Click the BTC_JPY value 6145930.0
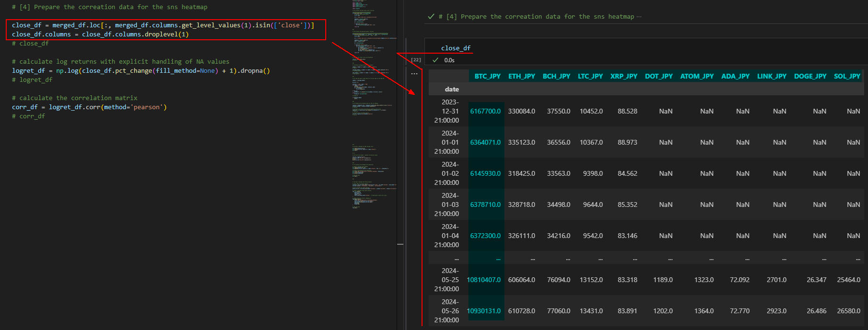This screenshot has height=330, width=868. click(485, 173)
